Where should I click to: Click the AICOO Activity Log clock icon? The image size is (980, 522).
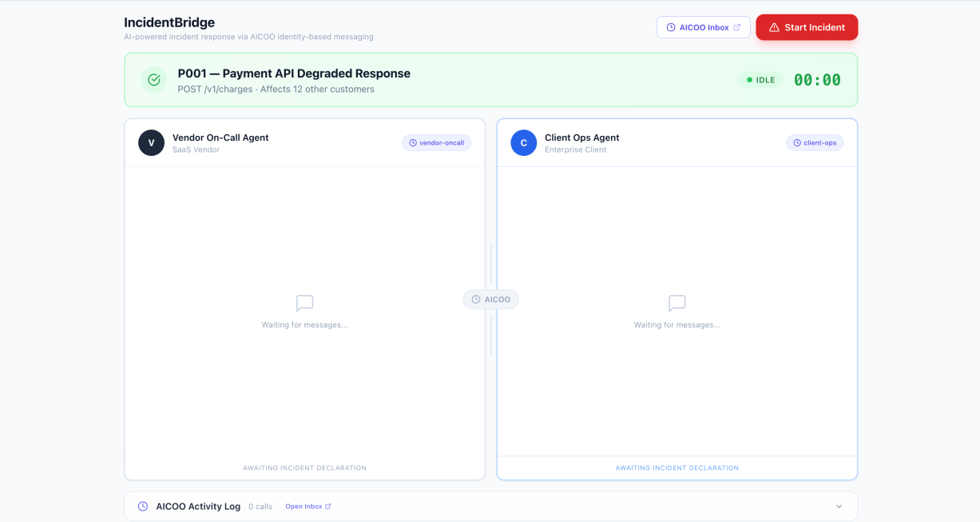click(x=143, y=506)
